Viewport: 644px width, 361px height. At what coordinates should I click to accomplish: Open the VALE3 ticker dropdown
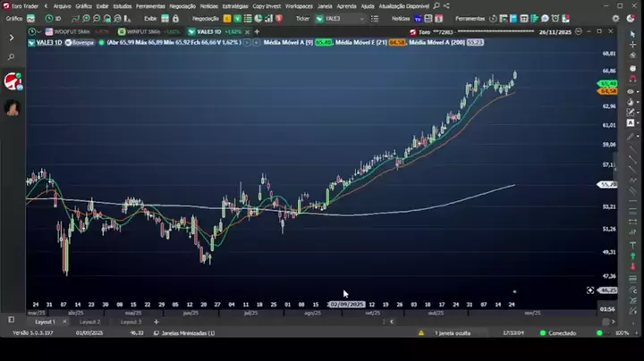(x=362, y=18)
